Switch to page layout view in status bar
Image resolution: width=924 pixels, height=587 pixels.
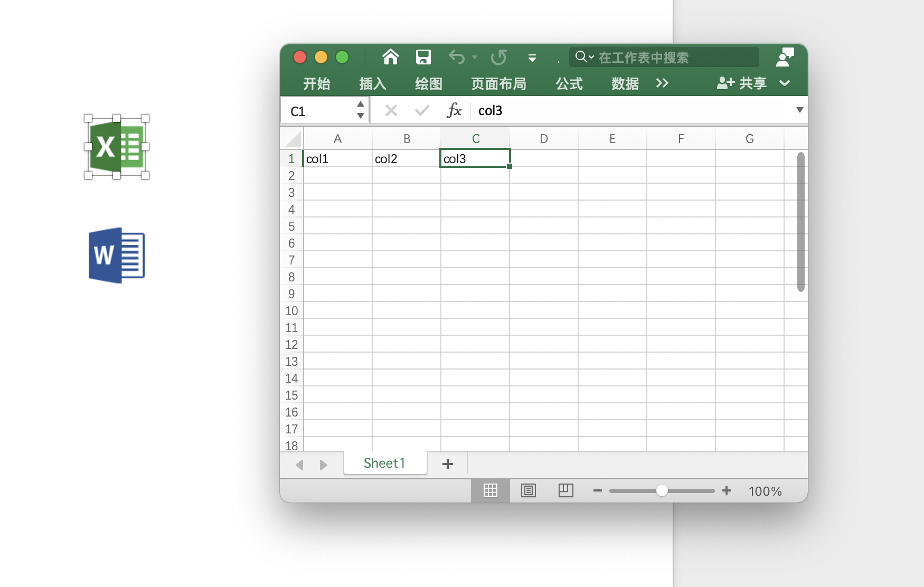[x=529, y=490]
